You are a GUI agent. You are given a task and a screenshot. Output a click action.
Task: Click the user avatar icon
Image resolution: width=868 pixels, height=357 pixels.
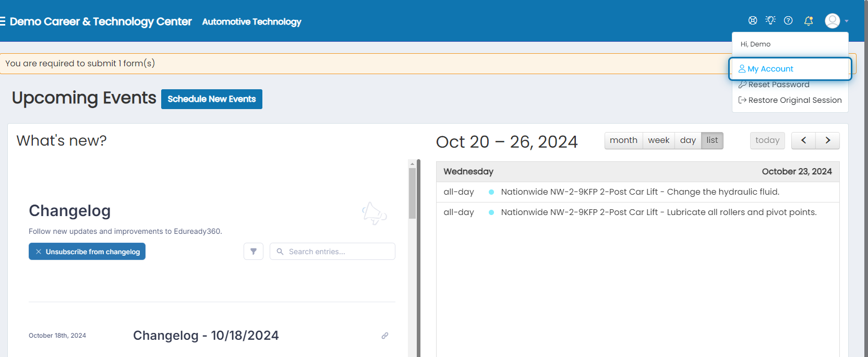[833, 21]
